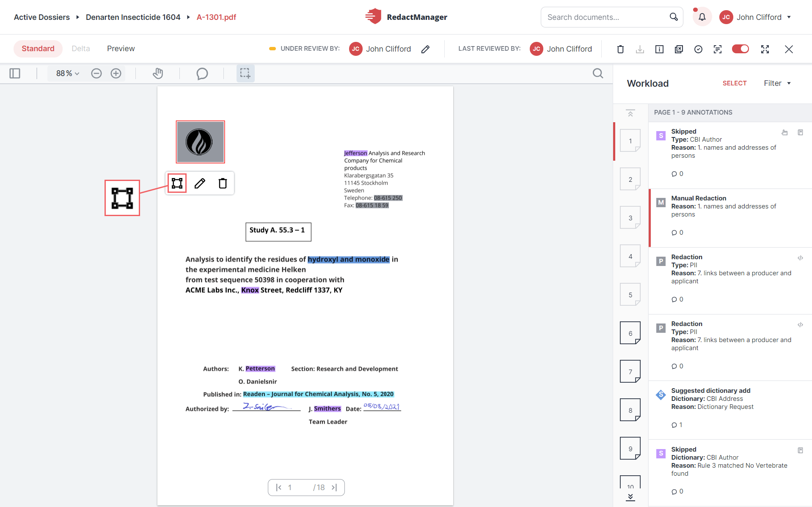Viewport: 812px width, 507px height.
Task: Click code icon on second Redaction annotation
Action: (x=800, y=325)
